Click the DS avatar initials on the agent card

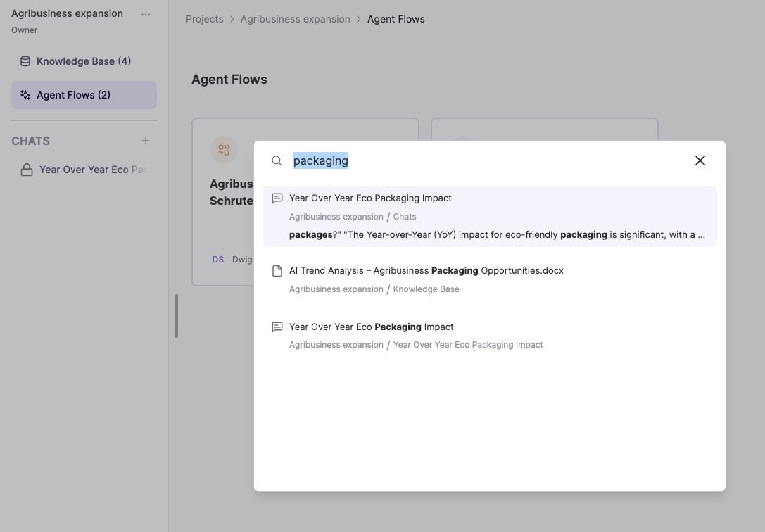click(218, 260)
